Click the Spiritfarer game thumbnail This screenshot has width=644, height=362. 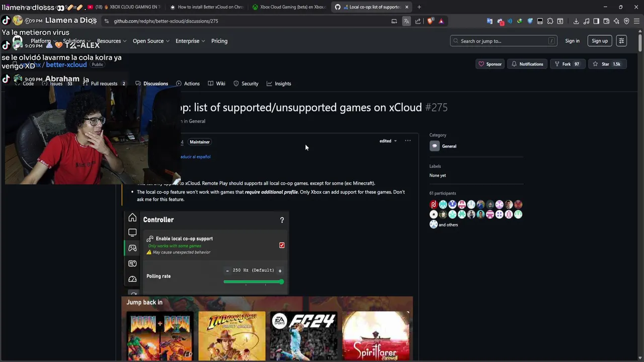376,336
